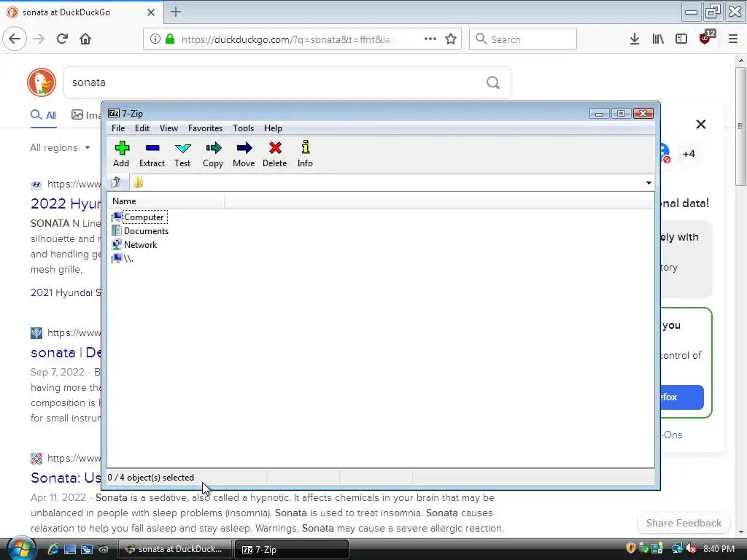The width and height of the screenshot is (747, 560).
Task: Open the 2022 Hyun search result link
Action: [x=66, y=204]
